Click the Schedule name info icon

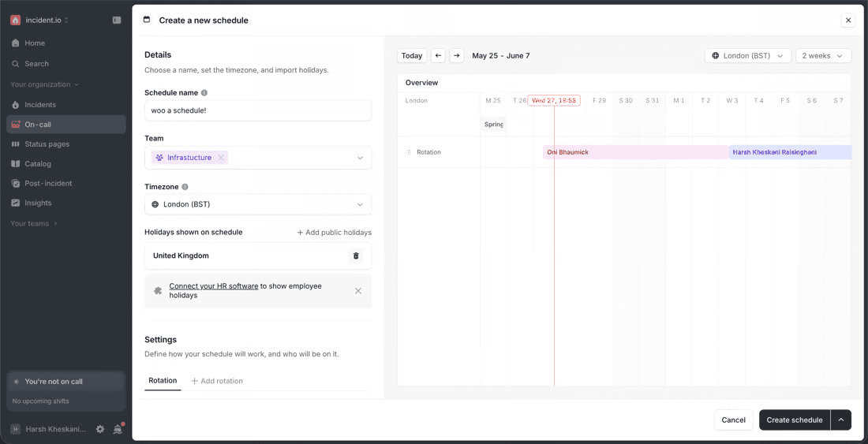(204, 93)
